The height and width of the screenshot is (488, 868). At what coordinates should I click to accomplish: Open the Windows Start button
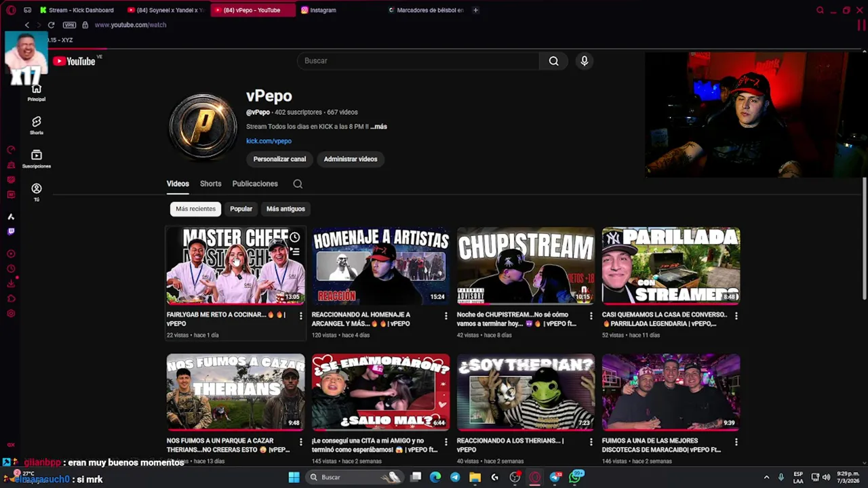294,477
